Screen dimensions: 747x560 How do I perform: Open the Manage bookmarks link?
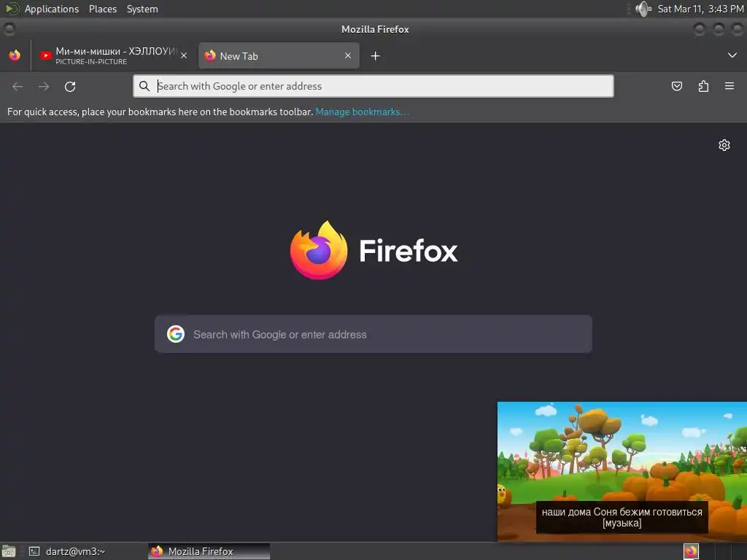point(362,112)
